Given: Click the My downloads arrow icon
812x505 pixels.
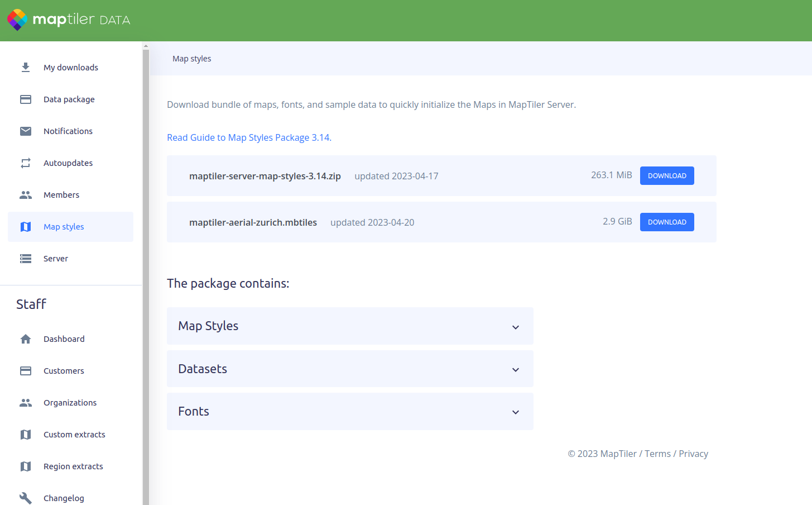Looking at the screenshot, I should point(26,68).
